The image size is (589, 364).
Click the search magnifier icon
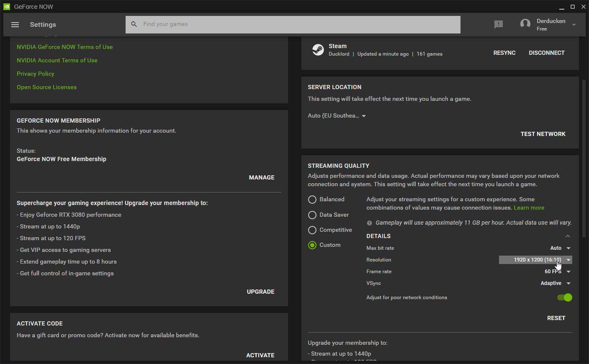coord(134,24)
